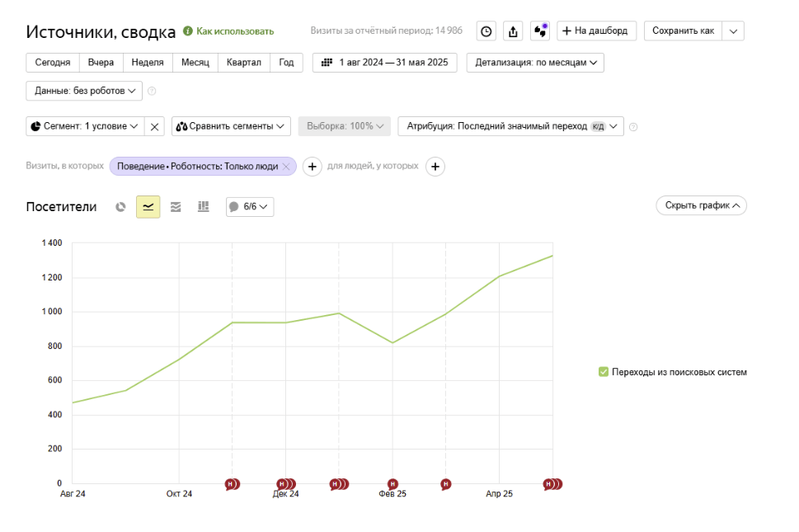The height and width of the screenshot is (532, 799).
Task: Click the info icon beside Как использовать
Action: (x=188, y=31)
